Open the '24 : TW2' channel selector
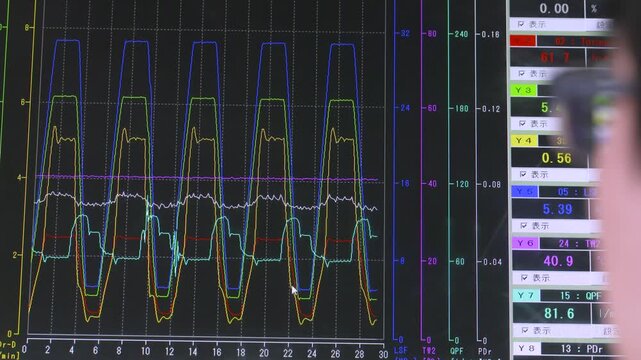 pos(570,244)
